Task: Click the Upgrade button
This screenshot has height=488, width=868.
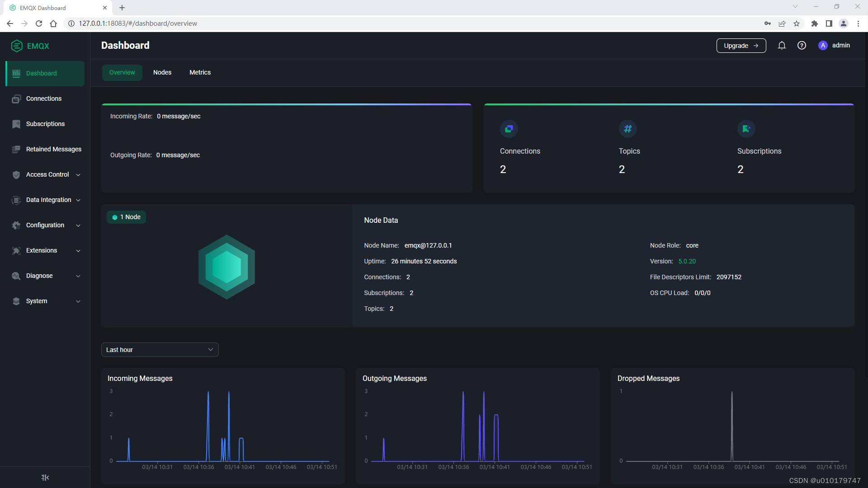Action: click(x=741, y=46)
